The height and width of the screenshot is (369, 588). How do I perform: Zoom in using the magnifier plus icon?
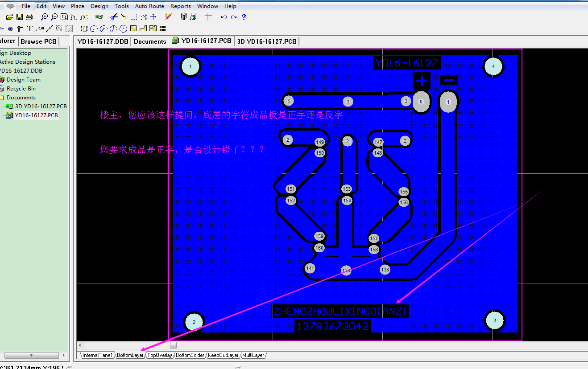pyautogui.click(x=44, y=17)
